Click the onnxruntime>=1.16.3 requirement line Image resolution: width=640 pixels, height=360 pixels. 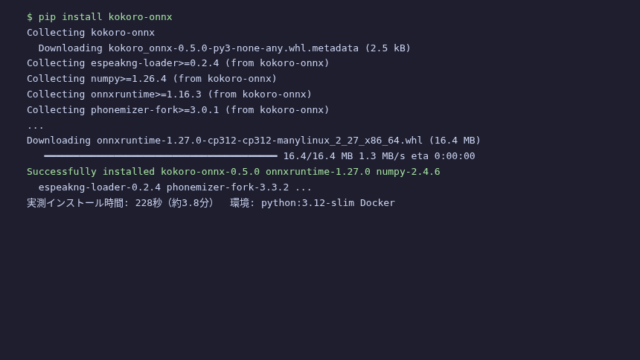[x=169, y=94]
